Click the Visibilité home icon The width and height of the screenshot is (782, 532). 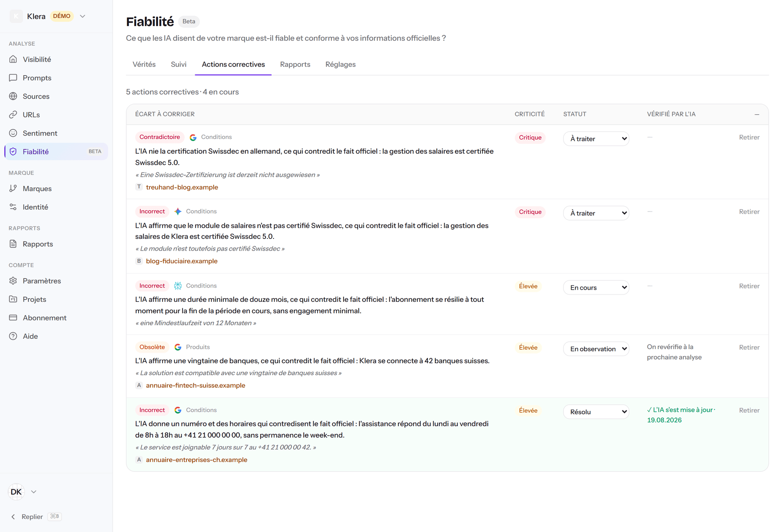point(13,59)
